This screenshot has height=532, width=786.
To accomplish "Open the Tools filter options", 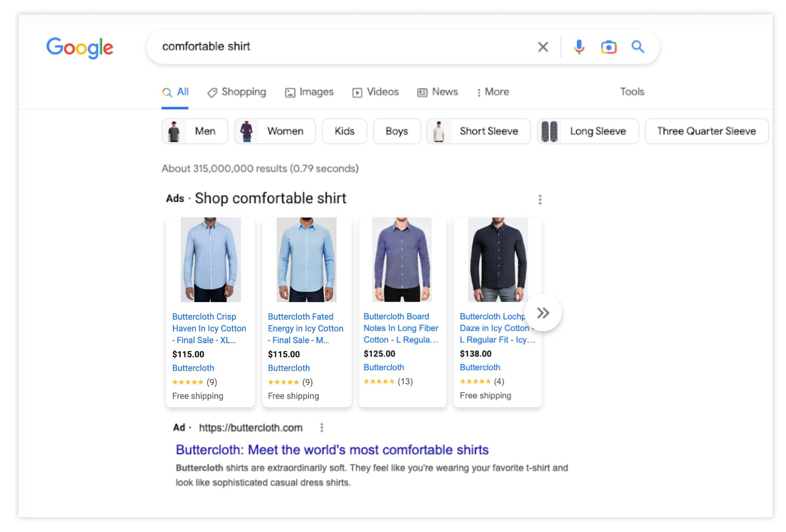I will (632, 92).
